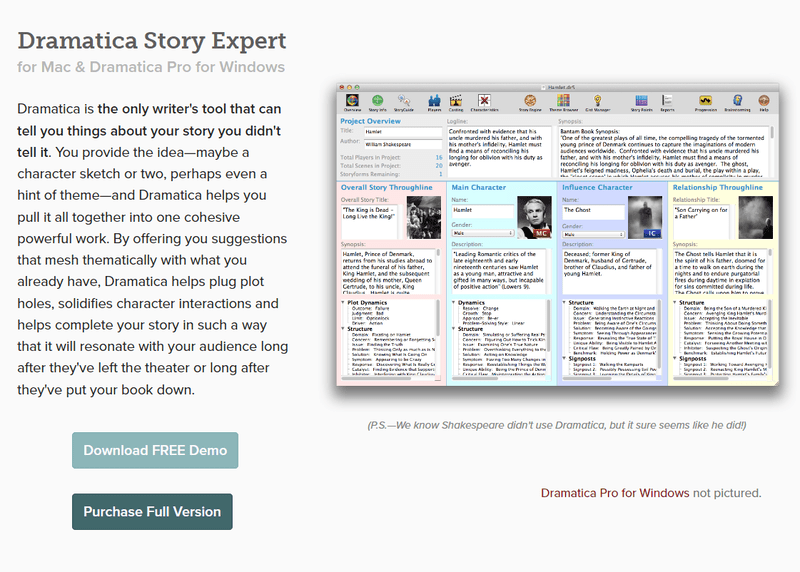
Task: Collapse Plot Dynamics in Overall Story outline
Action: point(343,303)
